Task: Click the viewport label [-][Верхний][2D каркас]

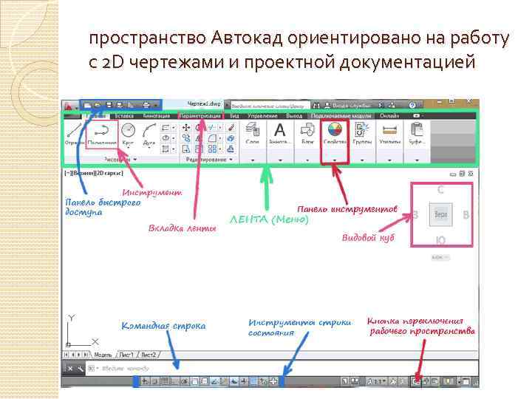Action: pyautogui.click(x=94, y=173)
